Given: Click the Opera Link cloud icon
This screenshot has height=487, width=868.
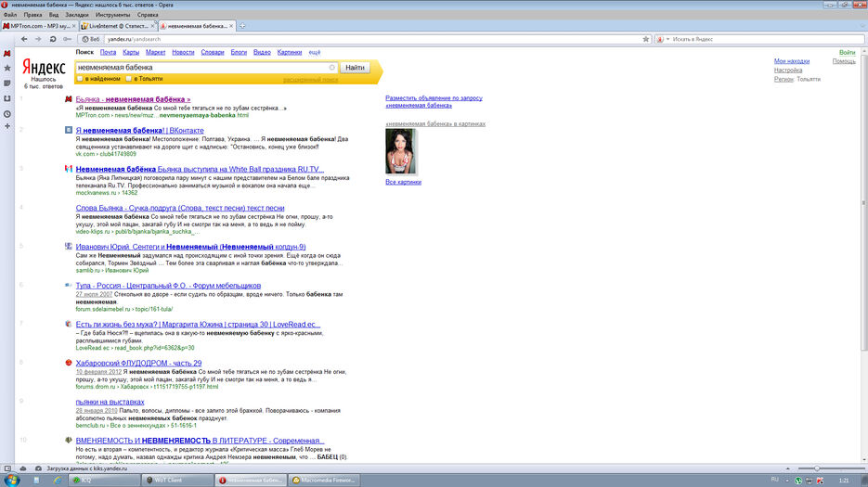Looking at the screenshot, I should point(22,468).
